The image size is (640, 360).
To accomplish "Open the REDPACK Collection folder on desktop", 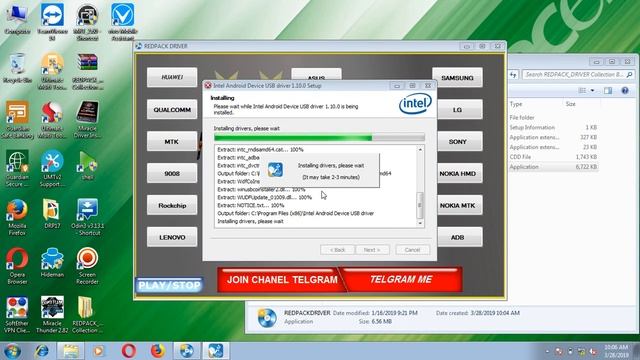I will pos(86,314).
